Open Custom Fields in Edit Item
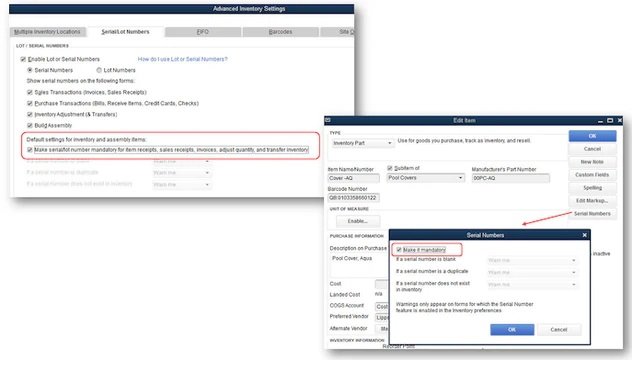The height and width of the screenshot is (372, 632). coord(592,175)
